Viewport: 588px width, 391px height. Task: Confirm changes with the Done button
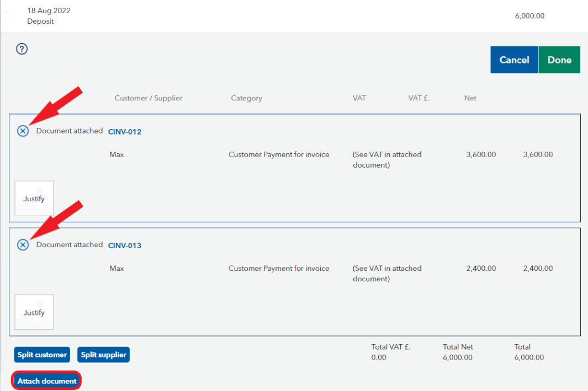559,60
